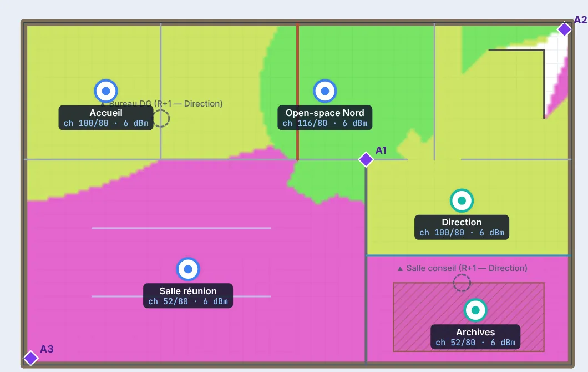Click the A1 anchor label text
This screenshot has height=372, width=588.
(x=381, y=150)
